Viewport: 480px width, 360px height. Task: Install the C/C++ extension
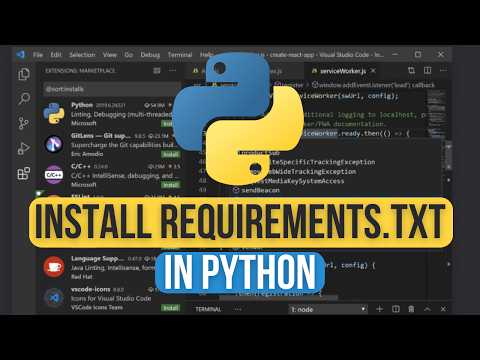pyautogui.click(x=171, y=185)
